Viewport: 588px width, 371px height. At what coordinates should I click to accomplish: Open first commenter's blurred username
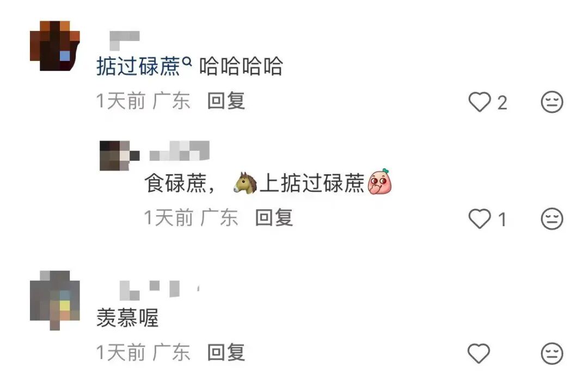tap(125, 40)
